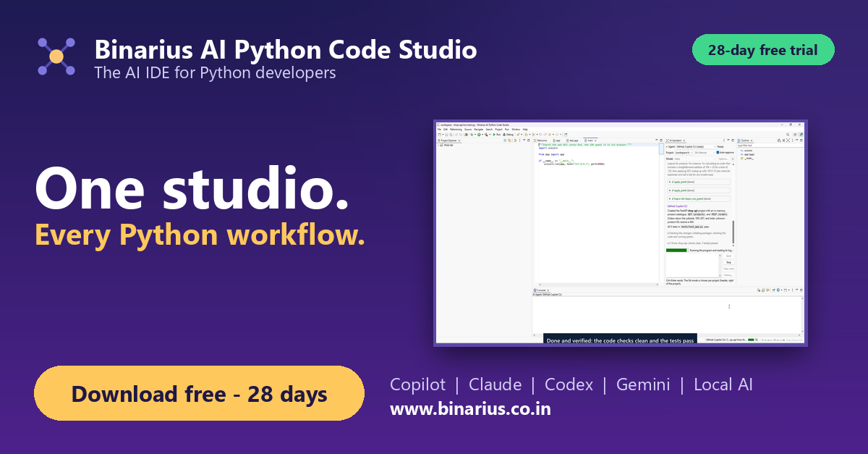Click the Copilot text in the banner

pos(418,384)
